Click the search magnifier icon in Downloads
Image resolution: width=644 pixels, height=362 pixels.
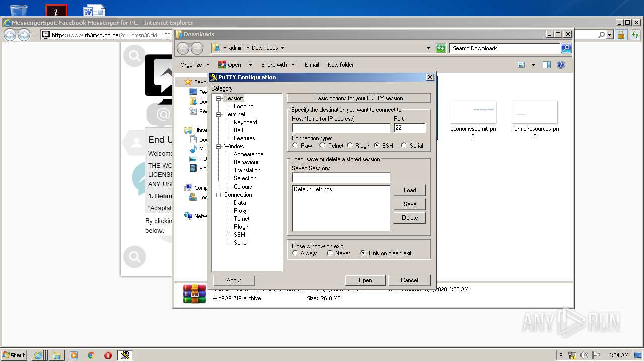tap(566, 48)
